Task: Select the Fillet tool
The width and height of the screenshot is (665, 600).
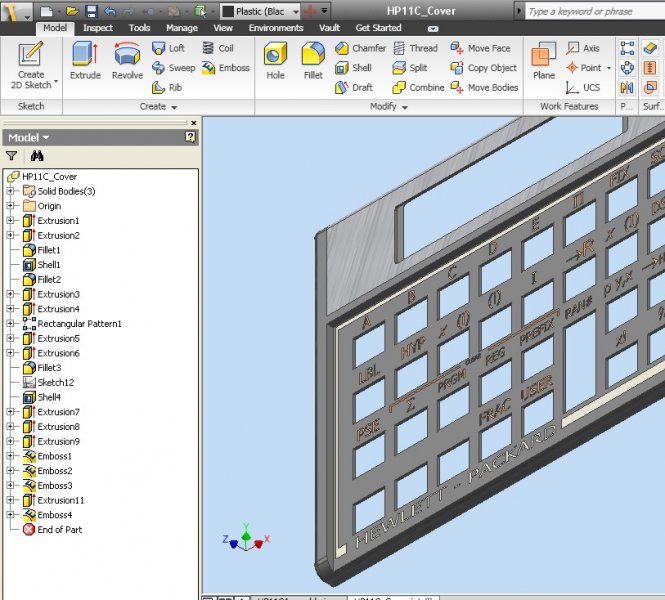Action: (313, 61)
